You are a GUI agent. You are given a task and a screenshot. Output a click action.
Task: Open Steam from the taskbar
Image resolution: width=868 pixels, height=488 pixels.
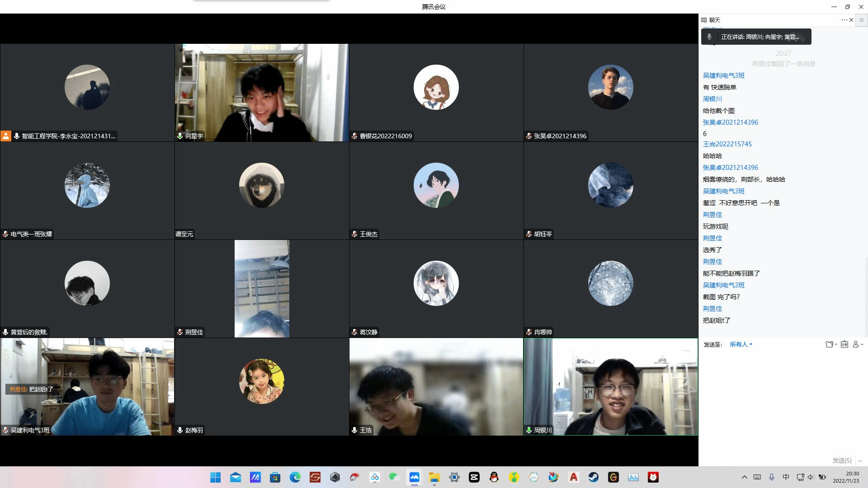[x=593, y=477]
